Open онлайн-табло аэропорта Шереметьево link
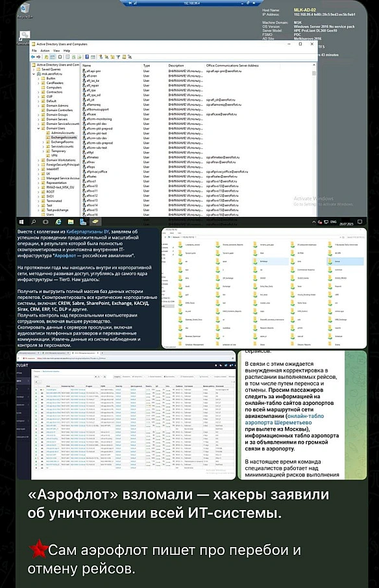379x588 pixels. [284, 419]
